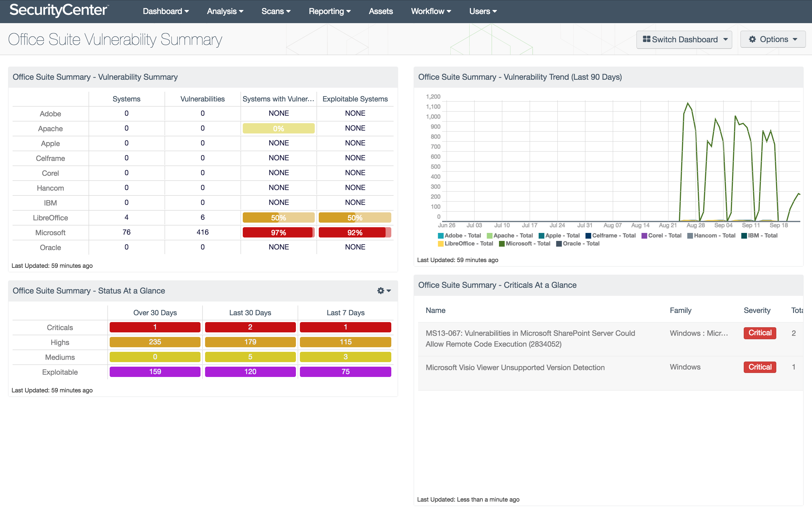Open the Dashboard menu
This screenshot has width=812, height=513.
click(x=166, y=11)
